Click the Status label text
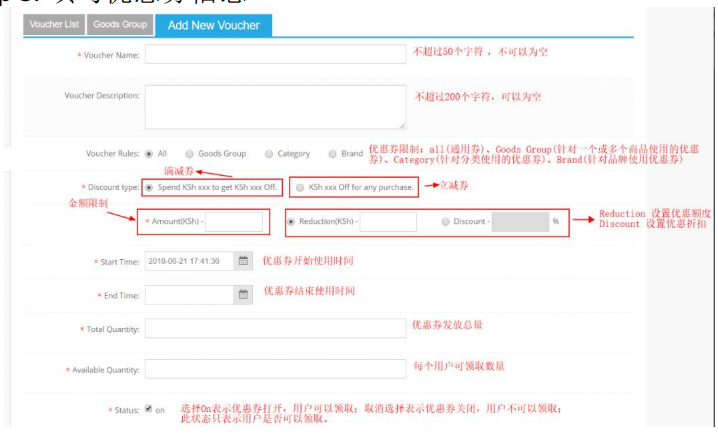The width and height of the screenshot is (718, 436). (127, 410)
